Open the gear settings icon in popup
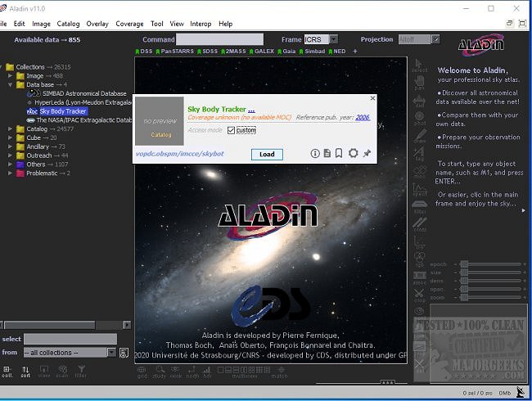532x401 pixels. tap(354, 153)
